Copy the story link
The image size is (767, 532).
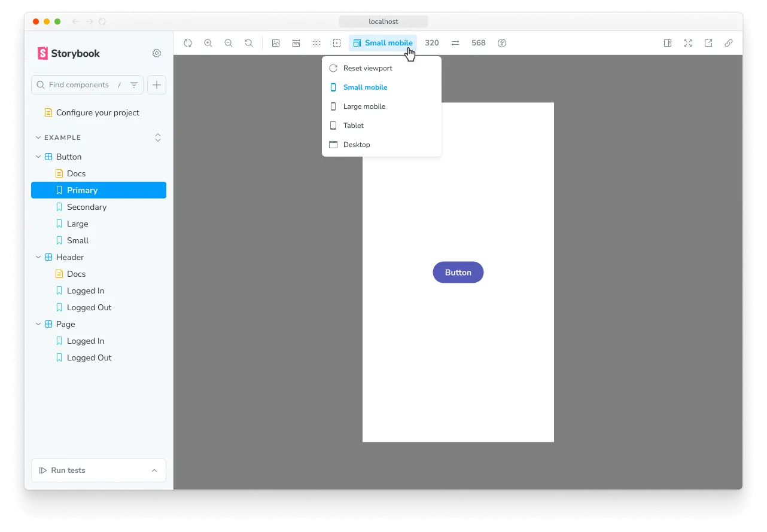click(729, 42)
